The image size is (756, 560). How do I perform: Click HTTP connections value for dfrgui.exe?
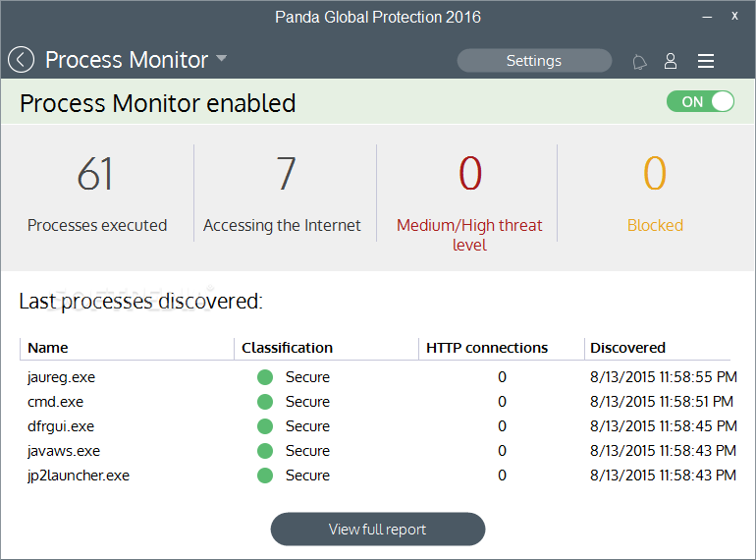502,426
